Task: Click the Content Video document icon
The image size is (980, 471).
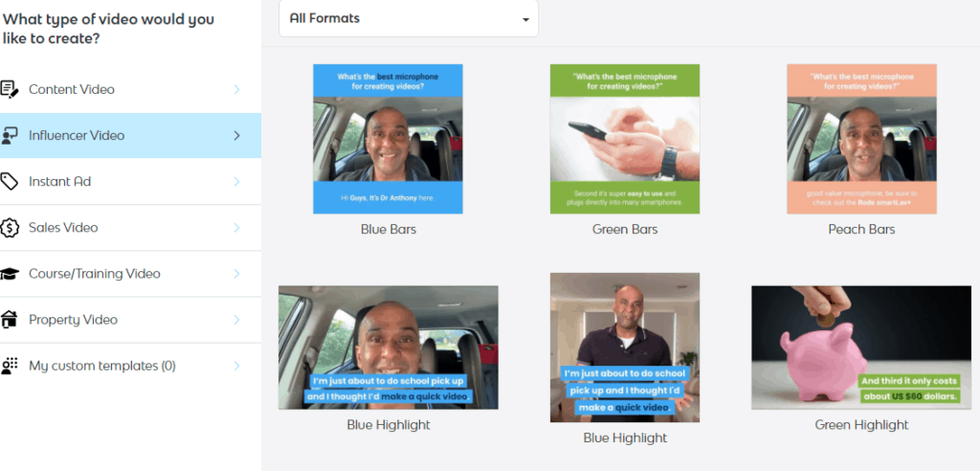Action: pos(9,89)
